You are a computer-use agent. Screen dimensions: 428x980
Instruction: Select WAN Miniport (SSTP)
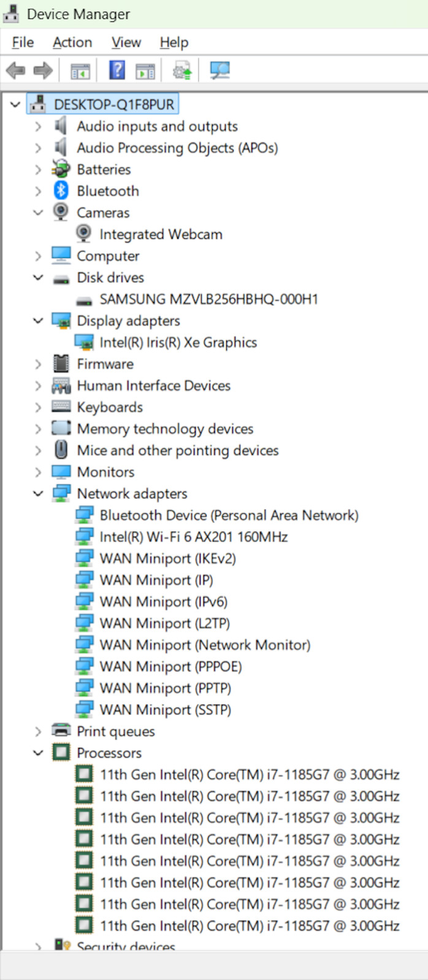tap(166, 709)
